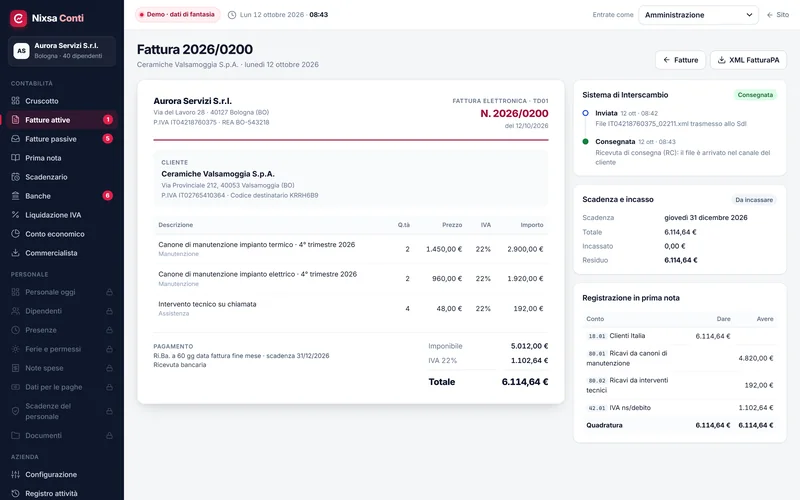Select the Fatture attive document icon

point(16,120)
